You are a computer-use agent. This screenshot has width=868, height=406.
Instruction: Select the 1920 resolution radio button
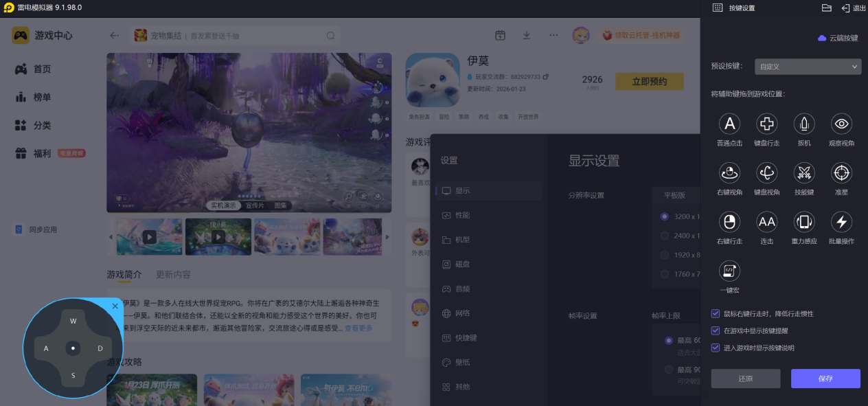(x=664, y=255)
